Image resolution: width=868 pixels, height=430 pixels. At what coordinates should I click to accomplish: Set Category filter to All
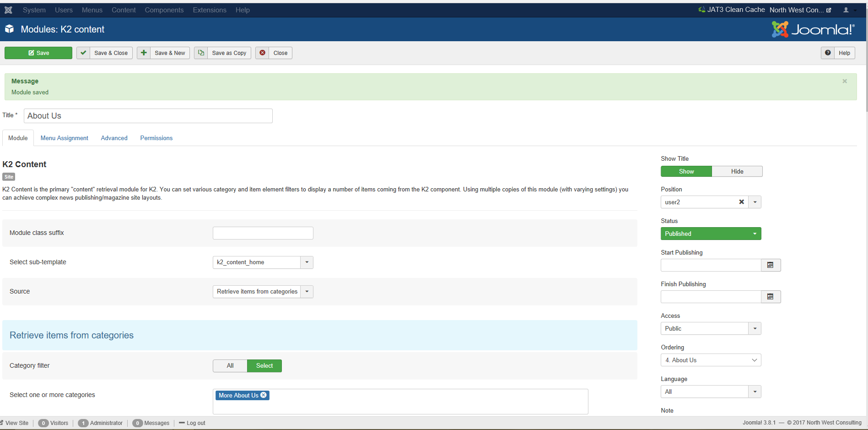click(x=230, y=366)
